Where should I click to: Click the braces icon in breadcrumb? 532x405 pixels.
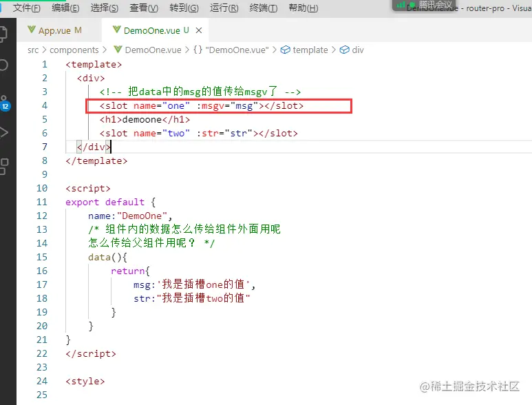pyautogui.click(x=198, y=50)
